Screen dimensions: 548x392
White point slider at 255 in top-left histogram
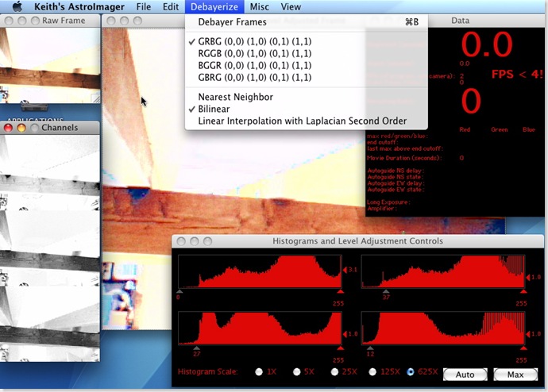341,291
